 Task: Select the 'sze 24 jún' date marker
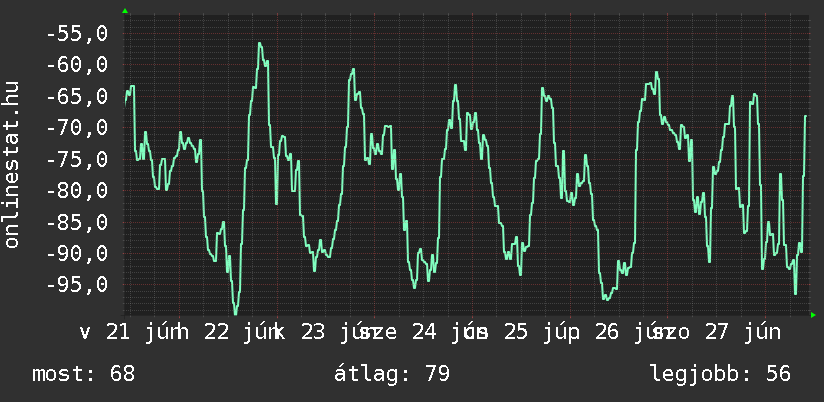click(x=419, y=333)
